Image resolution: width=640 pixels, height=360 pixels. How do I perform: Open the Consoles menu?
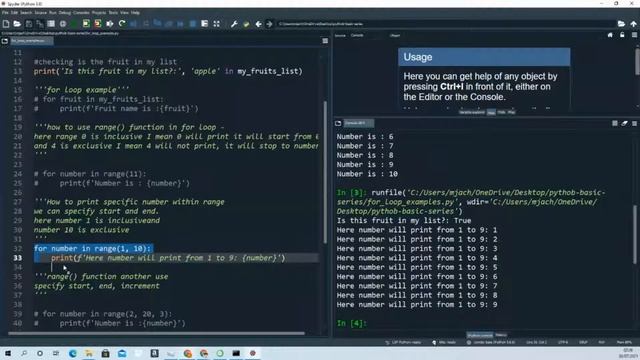click(x=81, y=13)
